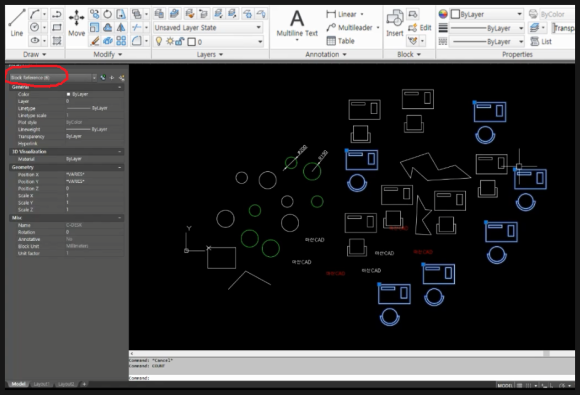The width and height of the screenshot is (580, 395).
Task: Toggle the layer lock icon
Action: click(x=180, y=41)
